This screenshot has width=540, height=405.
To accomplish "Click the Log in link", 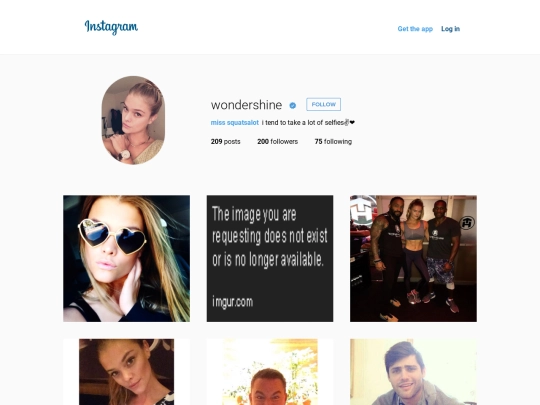I will [450, 29].
